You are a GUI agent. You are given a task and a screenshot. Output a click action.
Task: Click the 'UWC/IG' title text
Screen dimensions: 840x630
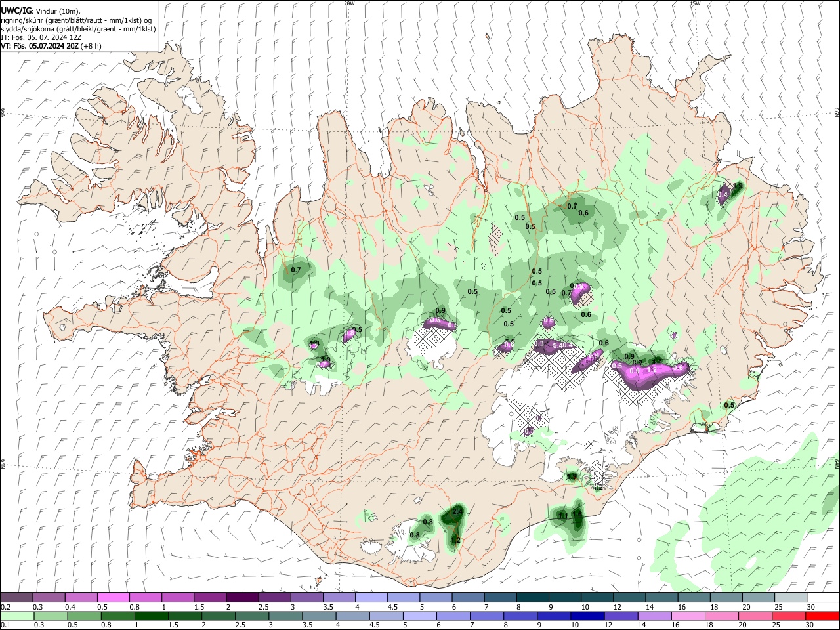point(15,11)
